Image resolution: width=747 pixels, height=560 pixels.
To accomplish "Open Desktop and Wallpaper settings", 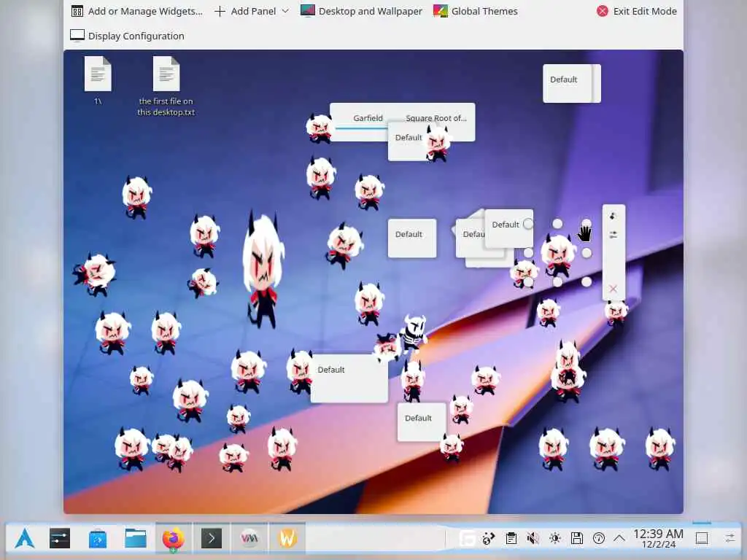I will [361, 11].
